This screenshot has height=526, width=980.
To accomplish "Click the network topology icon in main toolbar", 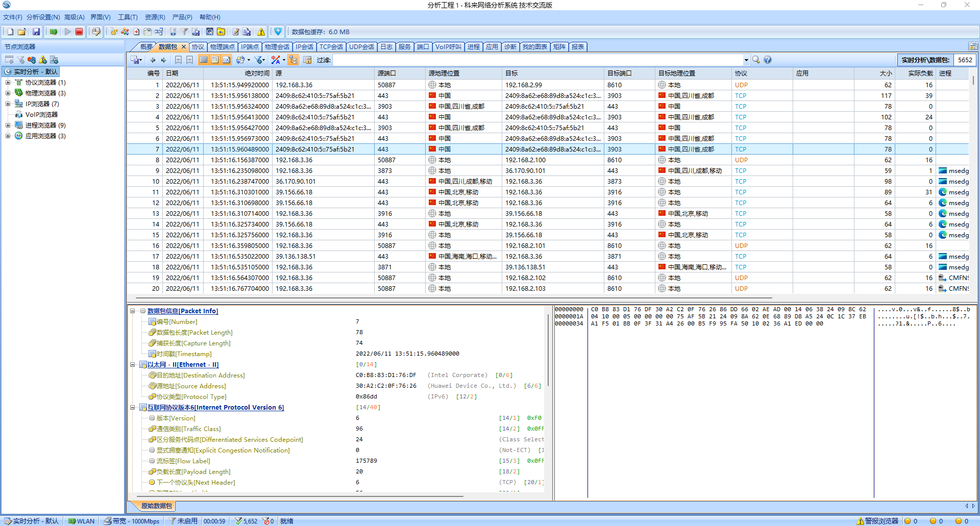I will pyautogui.click(x=159, y=32).
